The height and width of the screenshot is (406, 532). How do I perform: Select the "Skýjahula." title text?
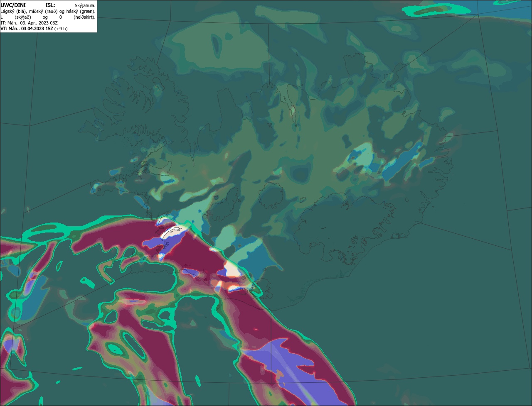coord(85,6)
